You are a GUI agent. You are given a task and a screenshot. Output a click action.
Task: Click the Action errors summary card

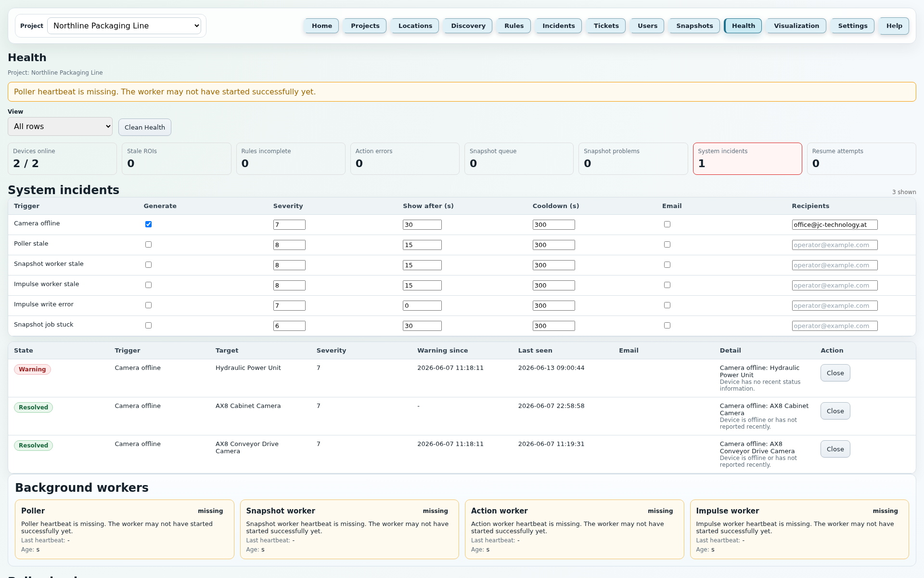click(405, 158)
